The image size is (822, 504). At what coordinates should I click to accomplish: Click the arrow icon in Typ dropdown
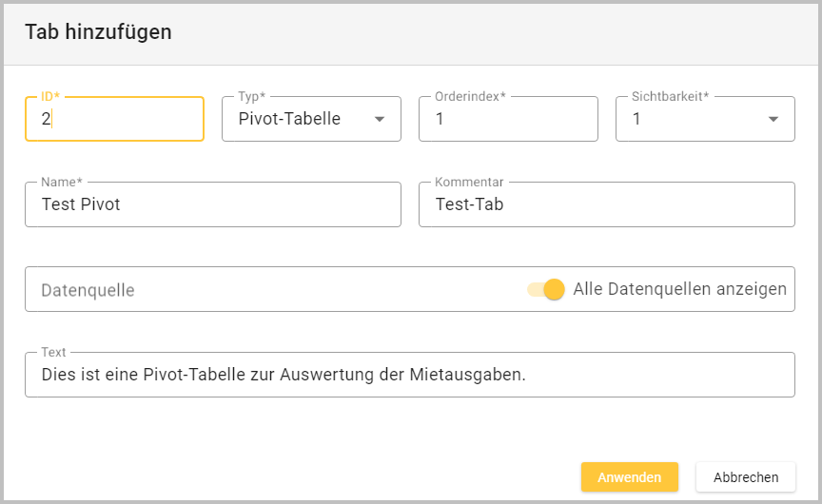[380, 119]
